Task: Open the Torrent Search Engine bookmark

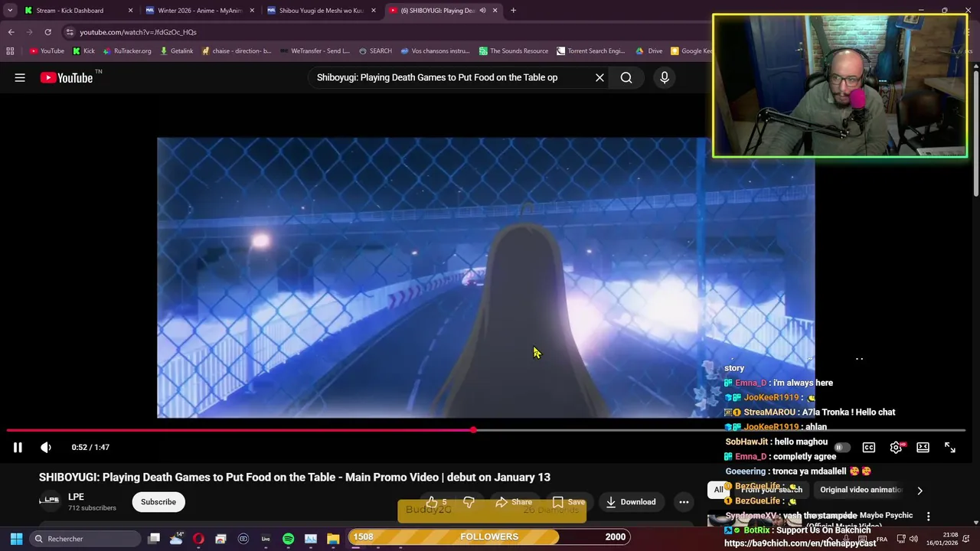Action: pyautogui.click(x=590, y=51)
